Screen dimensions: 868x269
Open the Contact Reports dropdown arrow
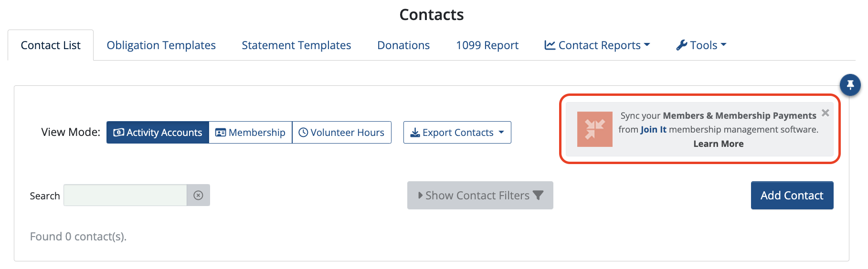tap(647, 45)
